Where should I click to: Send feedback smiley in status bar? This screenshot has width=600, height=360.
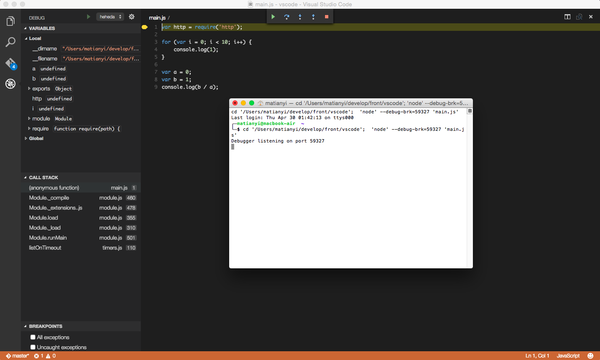click(590, 356)
